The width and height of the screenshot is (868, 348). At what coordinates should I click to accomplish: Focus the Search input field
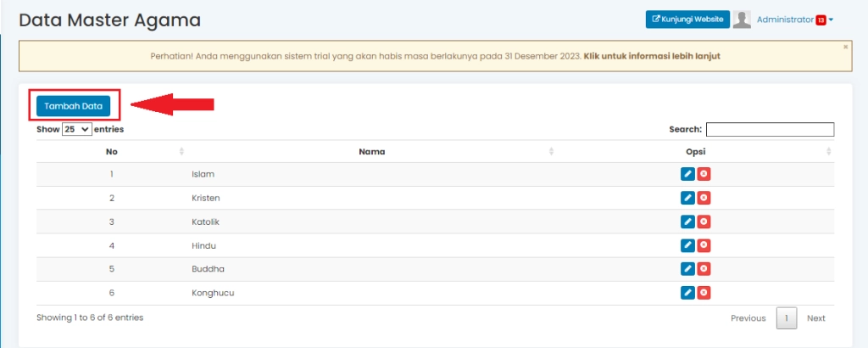click(x=770, y=130)
